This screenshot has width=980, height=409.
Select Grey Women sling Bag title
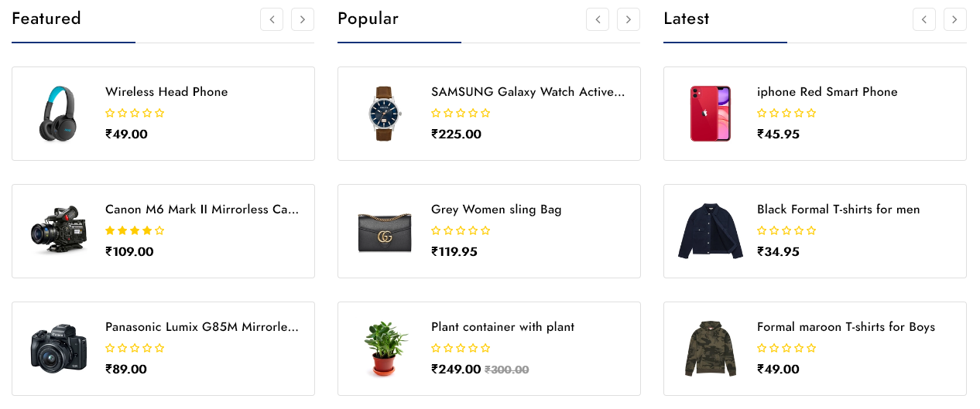pos(496,210)
